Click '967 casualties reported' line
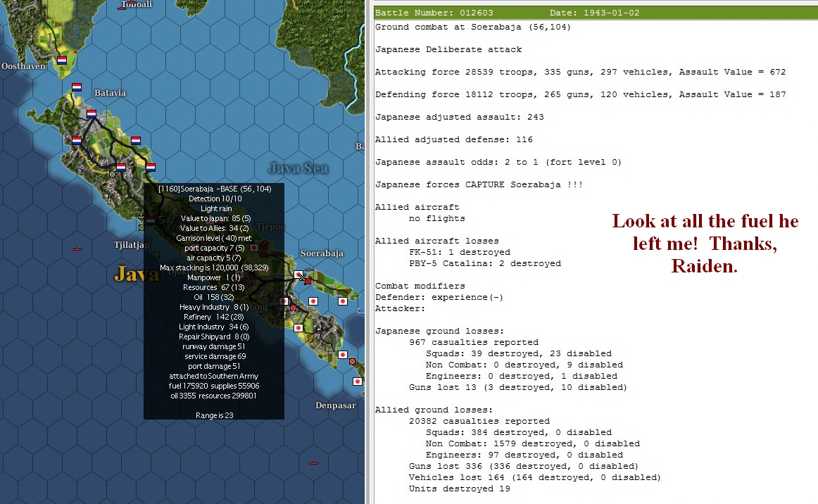Image resolution: width=818 pixels, height=504 pixels. point(474,342)
